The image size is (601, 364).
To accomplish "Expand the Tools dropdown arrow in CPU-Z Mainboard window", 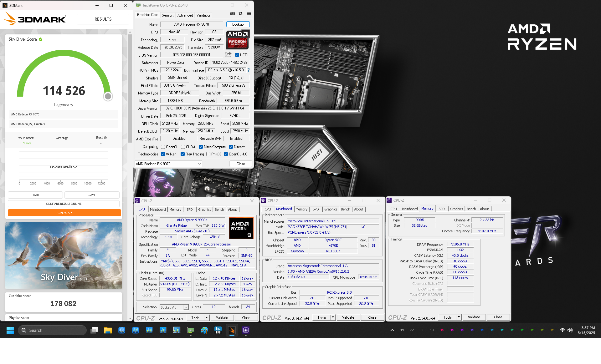I will 333,317.
